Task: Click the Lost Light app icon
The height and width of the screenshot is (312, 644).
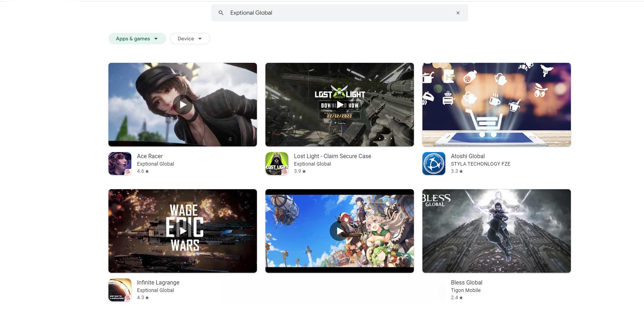Action: pyautogui.click(x=277, y=163)
